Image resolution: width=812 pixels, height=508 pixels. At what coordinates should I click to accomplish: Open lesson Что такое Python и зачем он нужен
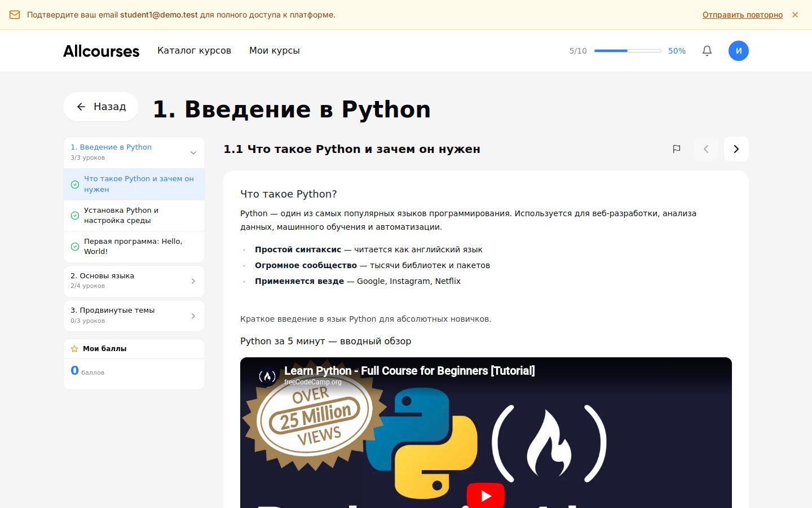(x=134, y=184)
